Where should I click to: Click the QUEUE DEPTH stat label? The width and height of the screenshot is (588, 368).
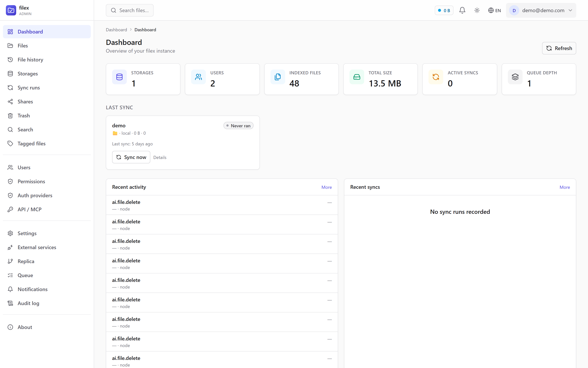coord(542,73)
